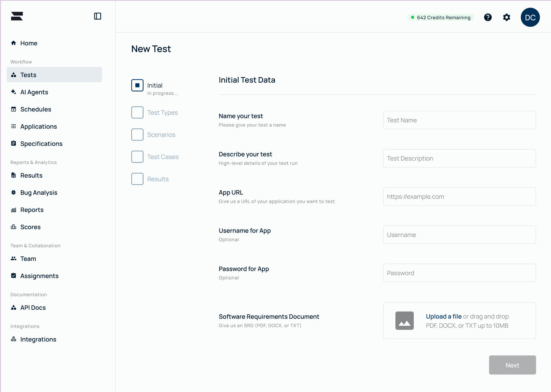View the Scores page
Viewport: 551px width, 392px height.
point(30,227)
